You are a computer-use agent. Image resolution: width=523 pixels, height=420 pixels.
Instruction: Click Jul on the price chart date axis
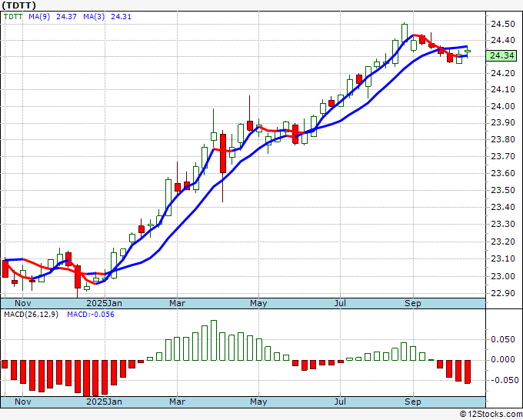(340, 303)
